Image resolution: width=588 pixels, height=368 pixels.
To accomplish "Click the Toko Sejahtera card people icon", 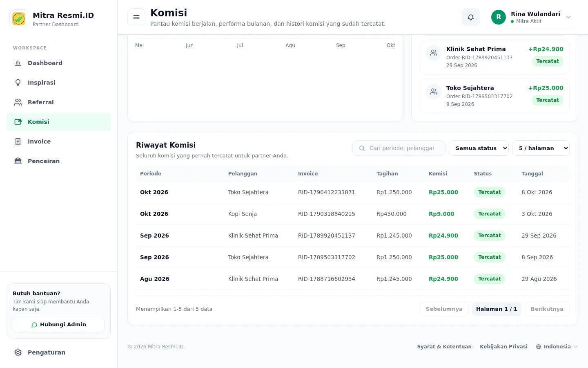I will (434, 92).
